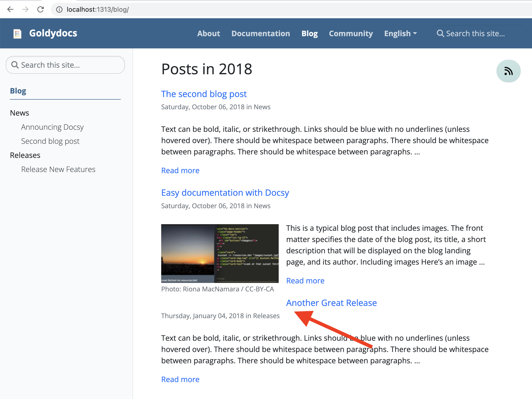This screenshot has height=399, width=532.
Task: Open the English language dropdown
Action: [x=400, y=33]
